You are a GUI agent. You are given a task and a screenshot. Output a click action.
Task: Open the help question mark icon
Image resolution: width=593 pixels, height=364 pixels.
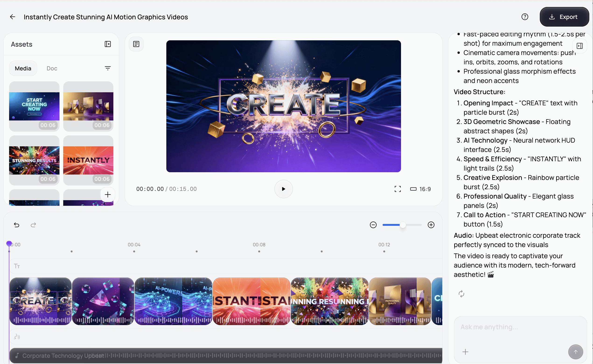point(525,17)
